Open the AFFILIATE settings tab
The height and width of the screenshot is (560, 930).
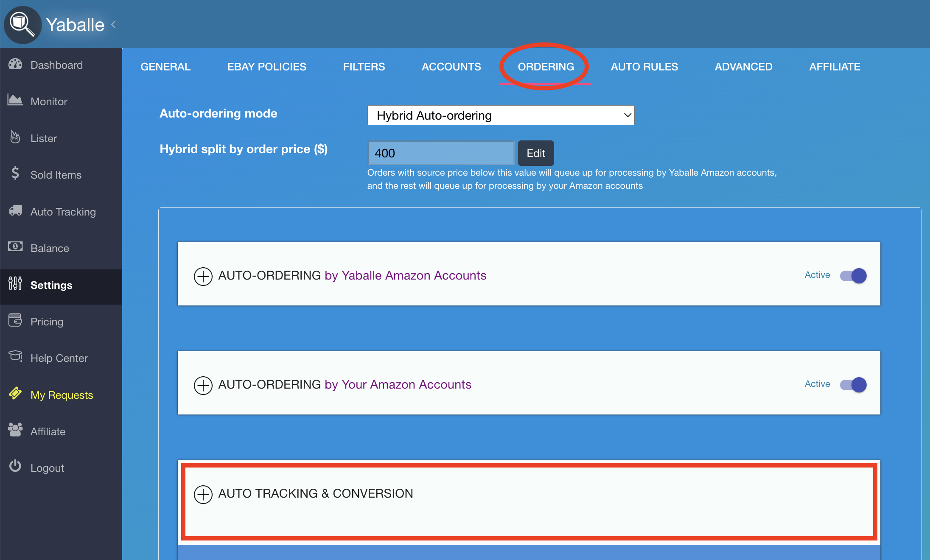835,67
